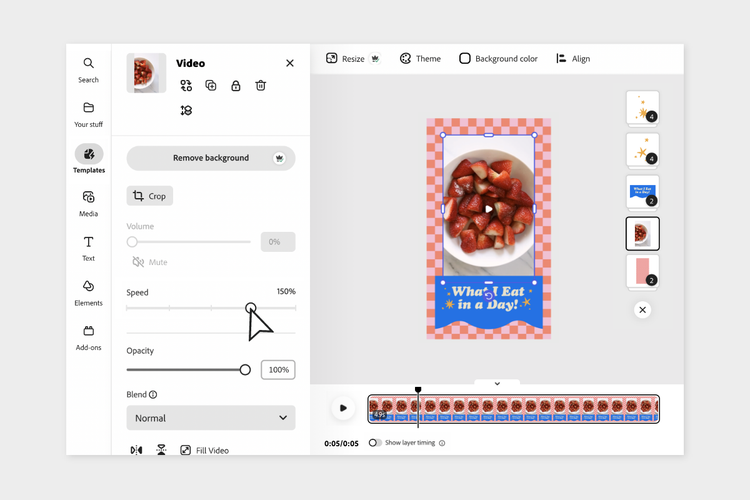Click the volume percentage field
This screenshot has height=500, width=750.
(278, 242)
